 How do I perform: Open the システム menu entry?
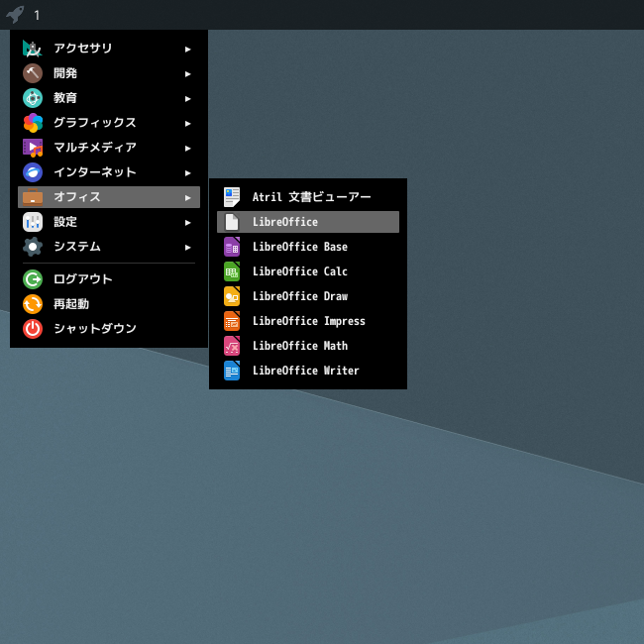click(109, 247)
